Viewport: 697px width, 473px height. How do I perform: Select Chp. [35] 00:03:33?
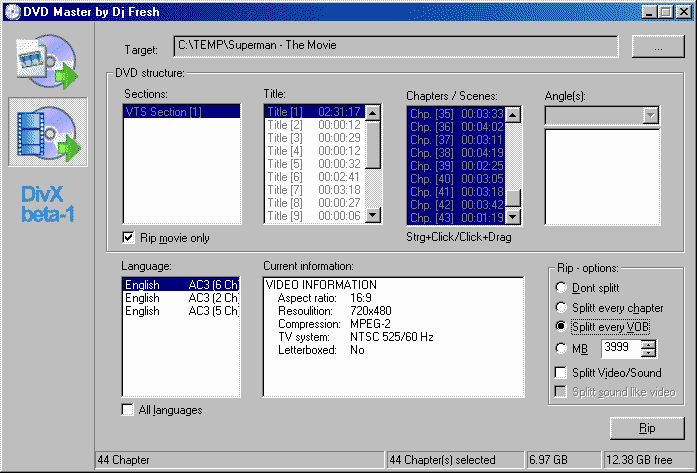tap(456, 114)
